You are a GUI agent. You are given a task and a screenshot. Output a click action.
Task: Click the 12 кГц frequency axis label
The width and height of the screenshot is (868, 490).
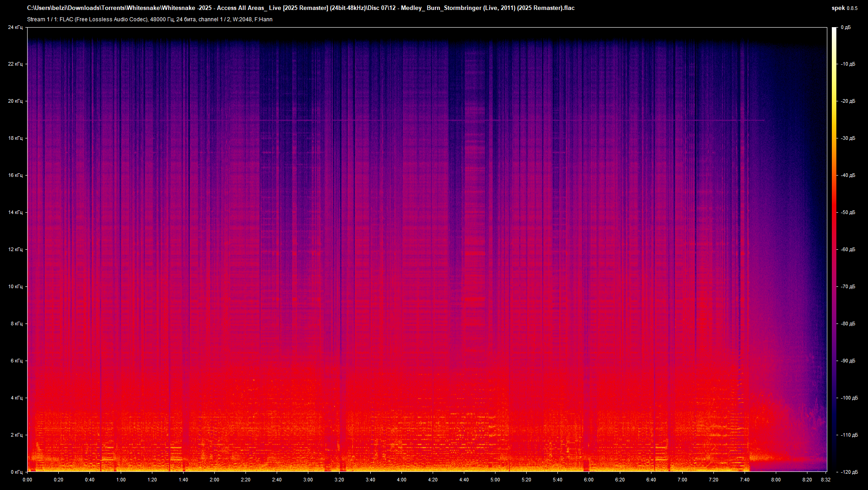click(x=15, y=249)
